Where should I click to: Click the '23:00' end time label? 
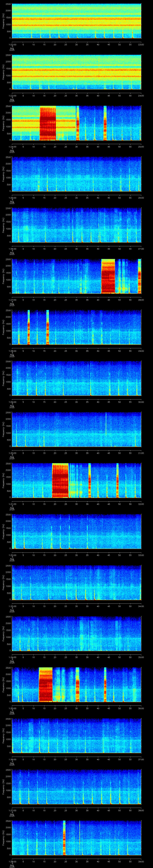(x=141, y=44)
